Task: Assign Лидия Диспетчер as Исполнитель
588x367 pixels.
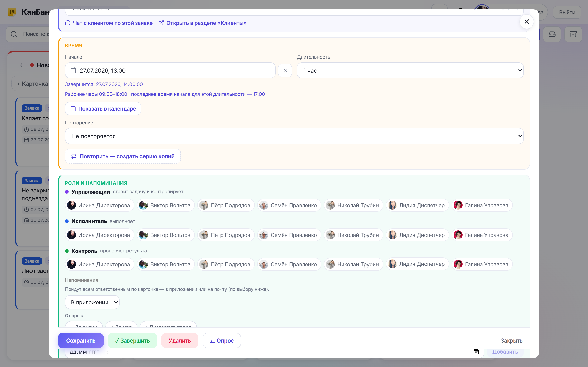Action: click(x=417, y=235)
